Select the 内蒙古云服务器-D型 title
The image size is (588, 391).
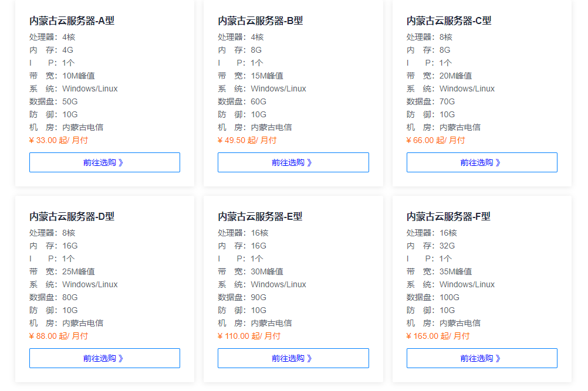pos(72,216)
